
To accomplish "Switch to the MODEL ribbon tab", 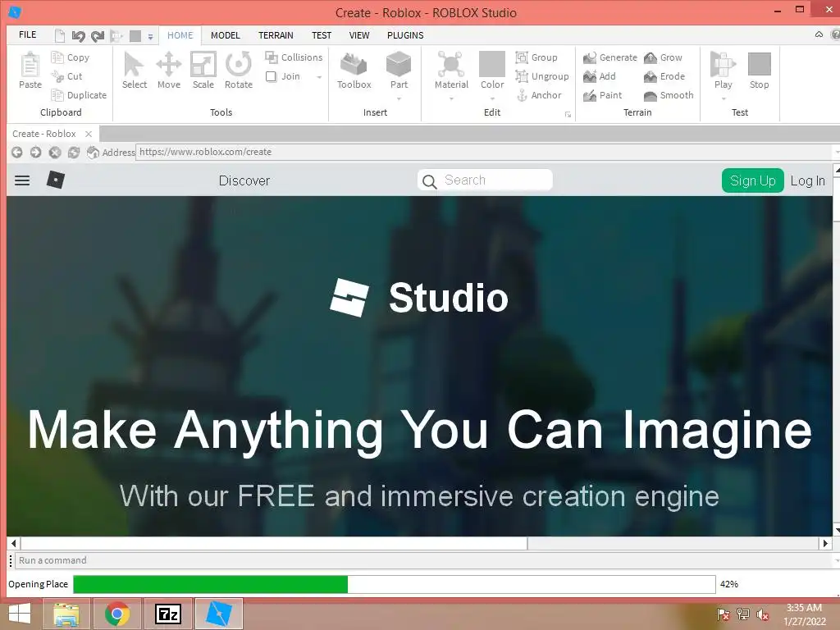I will point(225,34).
